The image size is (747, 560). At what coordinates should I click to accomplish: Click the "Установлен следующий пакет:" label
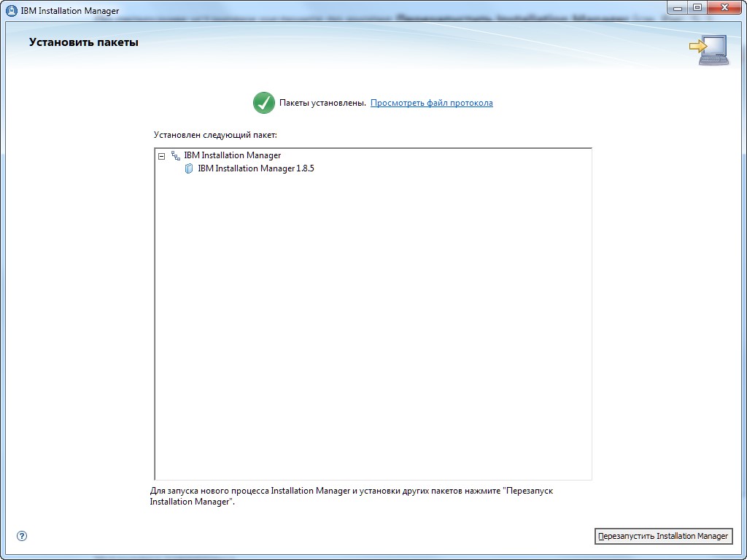coord(215,135)
